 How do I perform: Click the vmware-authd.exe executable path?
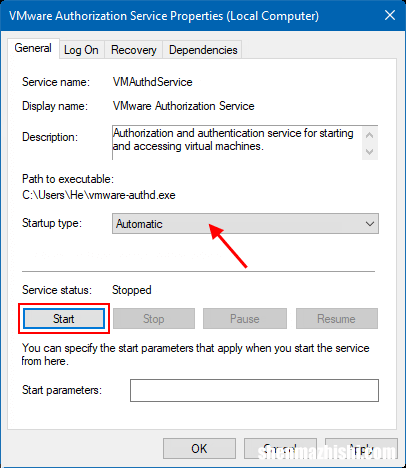tap(99, 195)
